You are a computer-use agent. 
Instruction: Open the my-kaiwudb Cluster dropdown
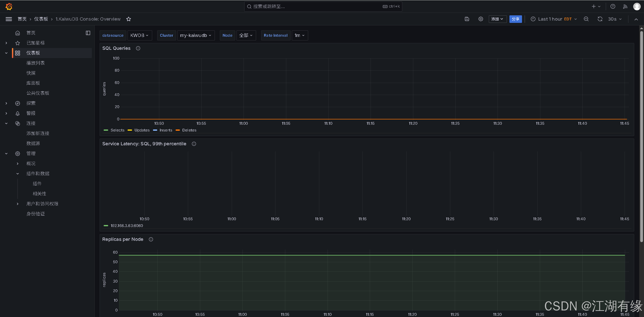click(x=196, y=35)
